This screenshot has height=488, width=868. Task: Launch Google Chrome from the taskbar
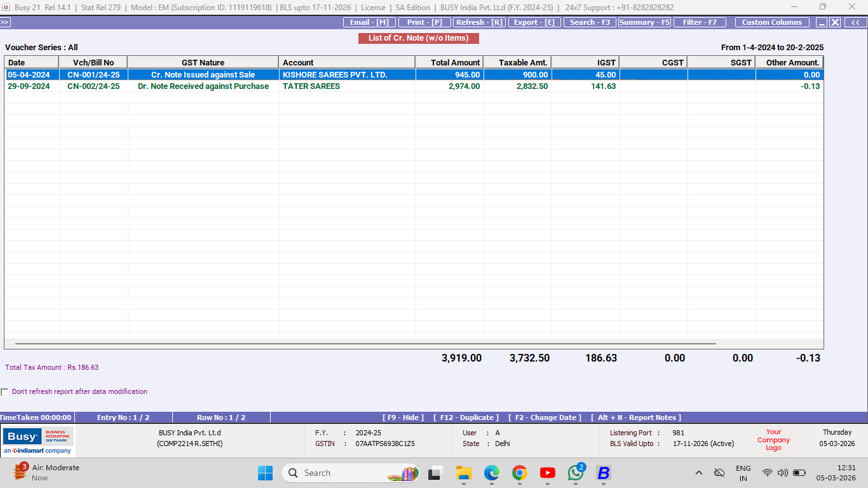519,473
